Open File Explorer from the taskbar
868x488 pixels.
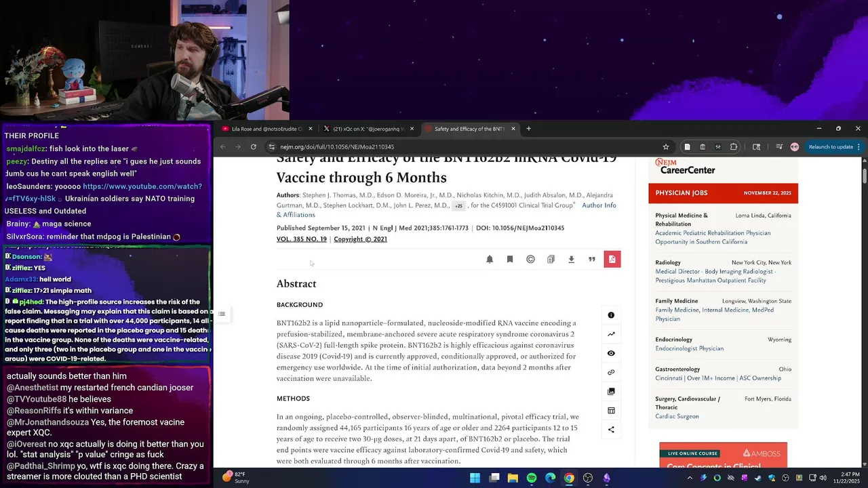(x=513, y=478)
